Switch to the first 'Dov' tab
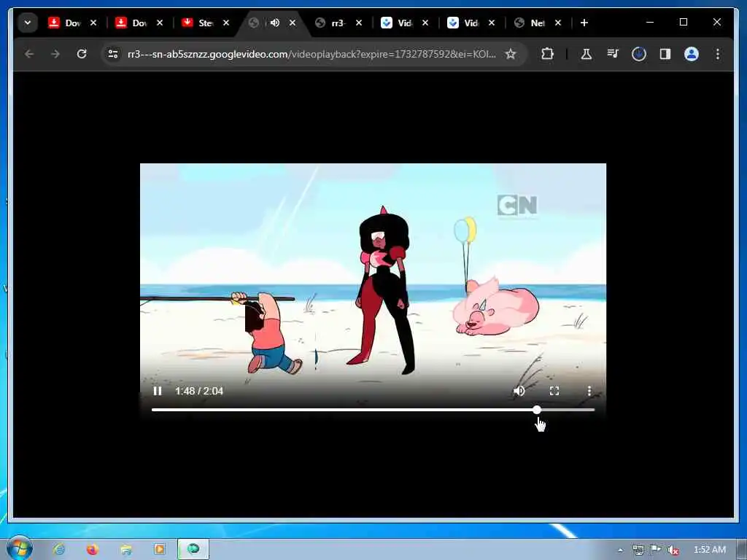Image resolution: width=747 pixels, height=560 pixels. [x=66, y=23]
